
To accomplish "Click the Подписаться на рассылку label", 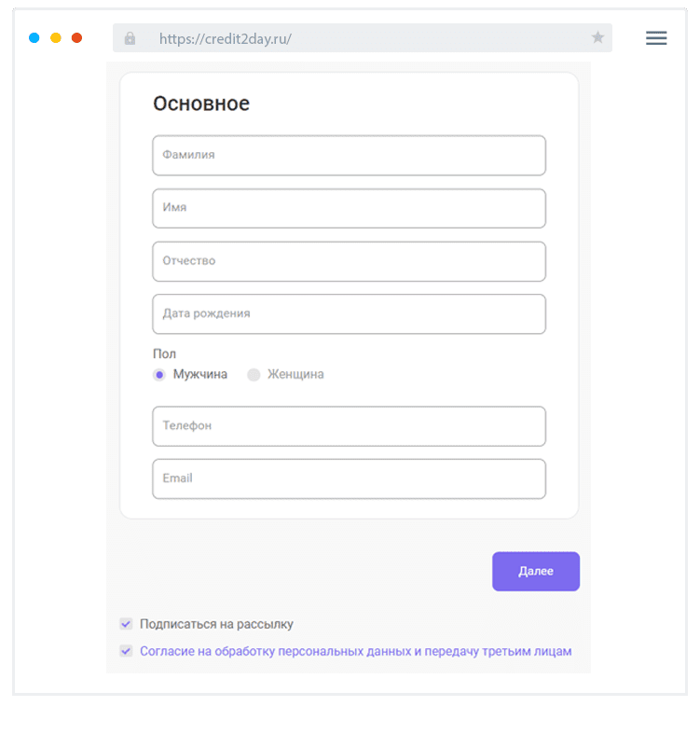I will click(216, 624).
